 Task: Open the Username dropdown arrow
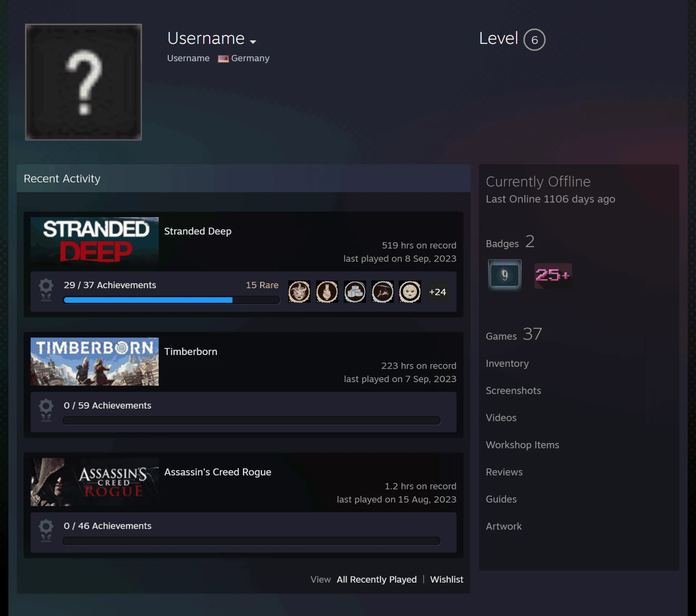pos(253,42)
